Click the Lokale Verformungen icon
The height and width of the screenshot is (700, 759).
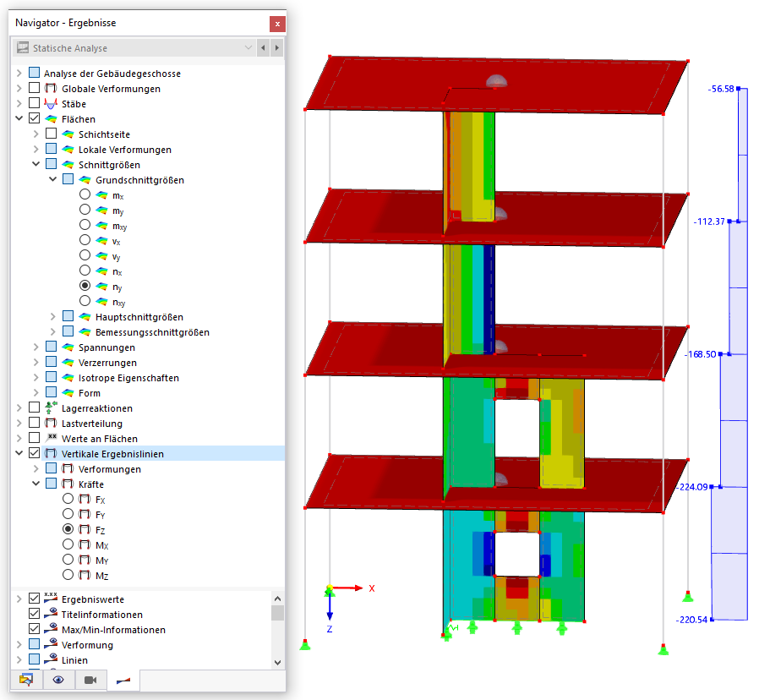68,150
